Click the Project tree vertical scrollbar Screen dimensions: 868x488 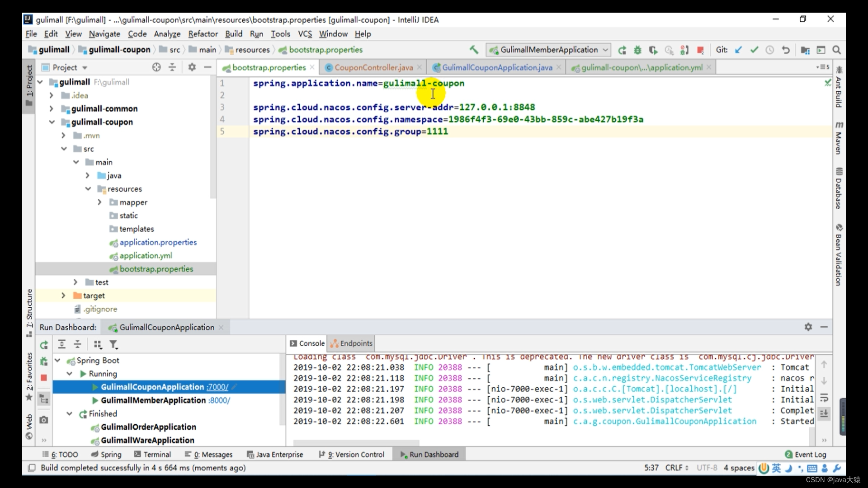pos(213,138)
